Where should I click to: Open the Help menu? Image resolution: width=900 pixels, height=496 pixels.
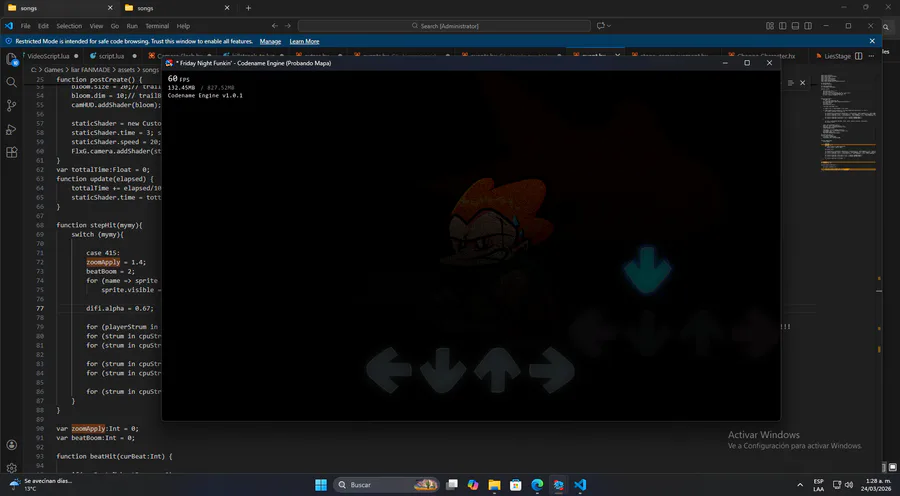[x=183, y=26]
